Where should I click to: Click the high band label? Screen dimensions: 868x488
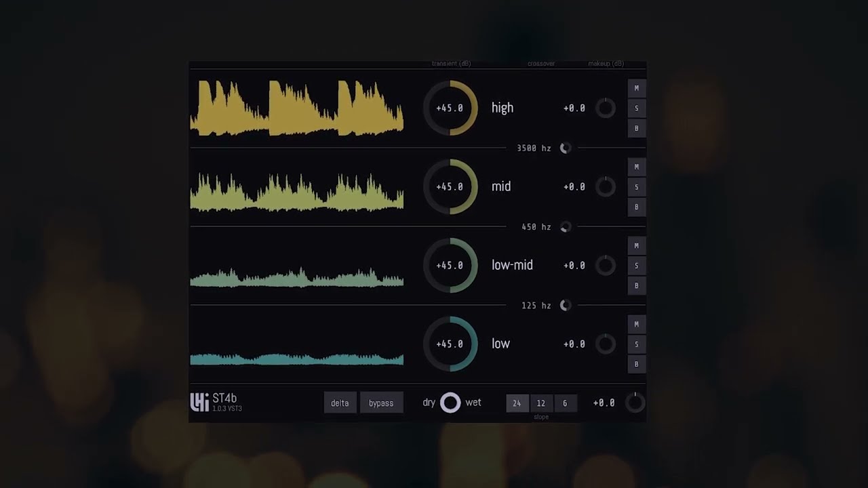502,108
